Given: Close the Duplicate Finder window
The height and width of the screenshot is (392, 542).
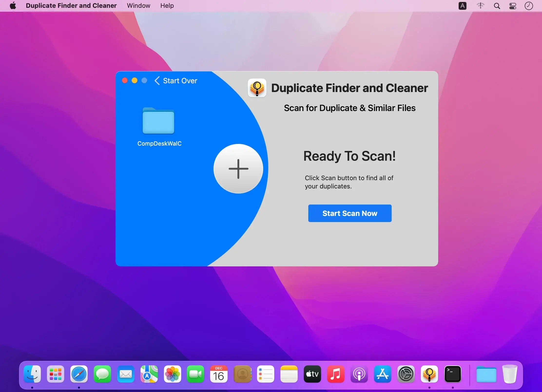Looking at the screenshot, I should 125,81.
